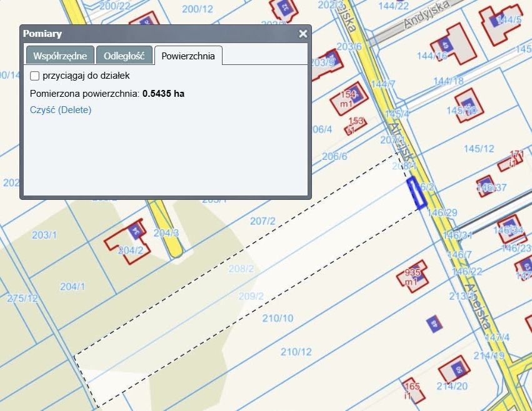Click parcel label 145/12
Image resolution: width=532 pixels, height=411 pixels.
pyautogui.click(x=479, y=149)
